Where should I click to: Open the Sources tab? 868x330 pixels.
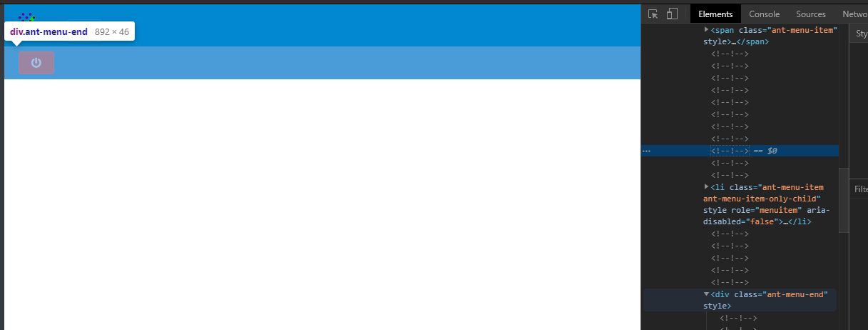[811, 14]
